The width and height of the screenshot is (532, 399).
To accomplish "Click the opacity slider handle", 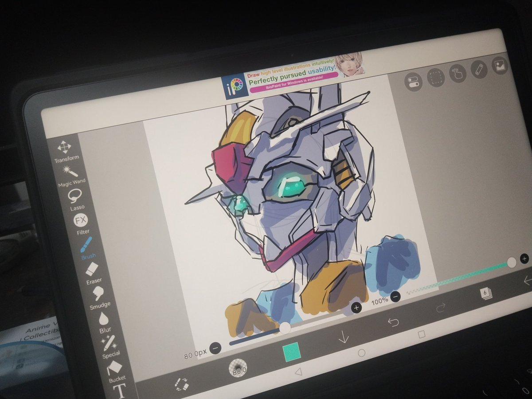I will click(x=512, y=262).
